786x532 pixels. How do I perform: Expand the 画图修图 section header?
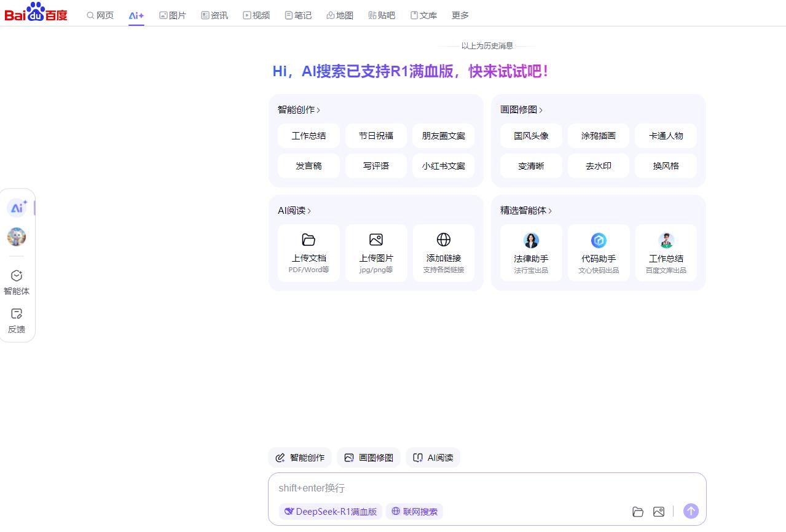coord(522,109)
